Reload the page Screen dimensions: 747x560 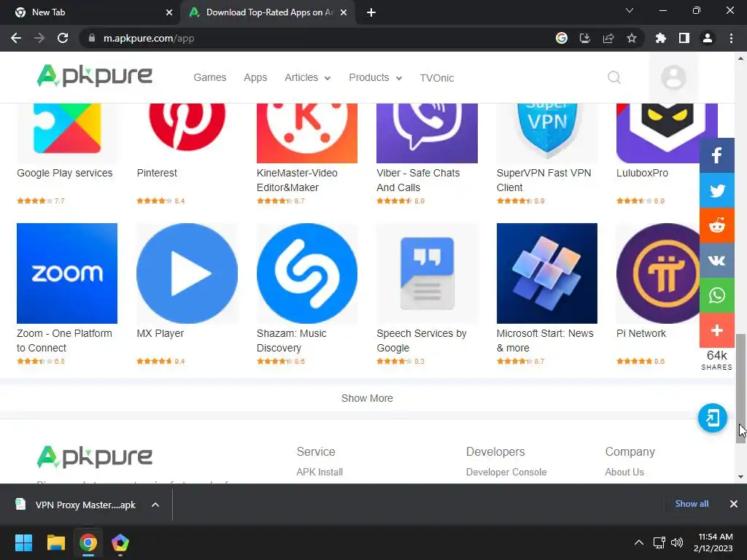63,38
